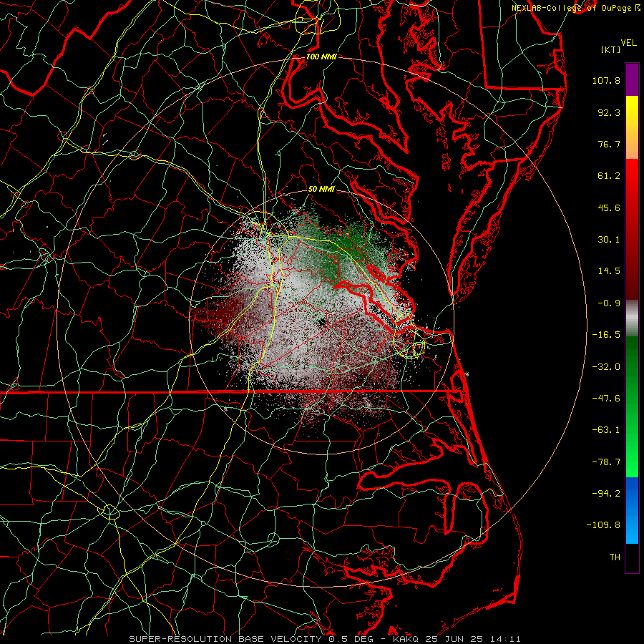Viewport: 644px width, 644px height.
Task: Click the blue segment of velocity color bar
Action: pyautogui.click(x=632, y=510)
